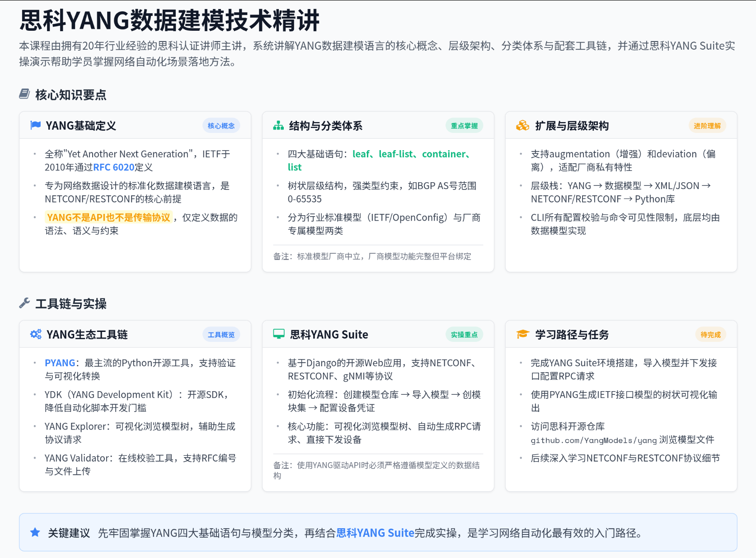Click the bullet starting YANG Explorer：可视化浏览模型树
The image size is (756, 558).
pos(140,433)
